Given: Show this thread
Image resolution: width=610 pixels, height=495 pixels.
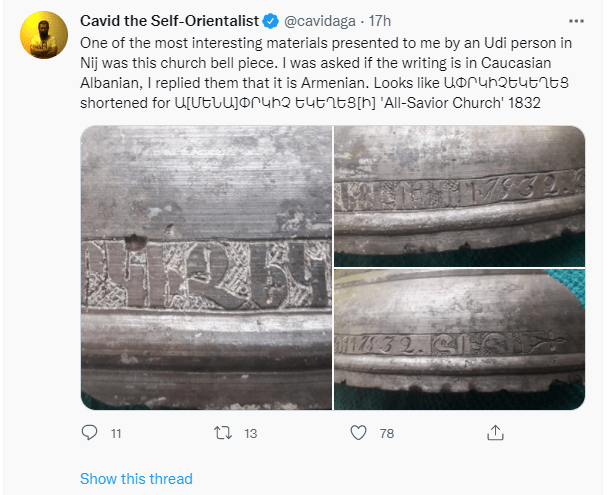Looking at the screenshot, I should click(136, 479).
